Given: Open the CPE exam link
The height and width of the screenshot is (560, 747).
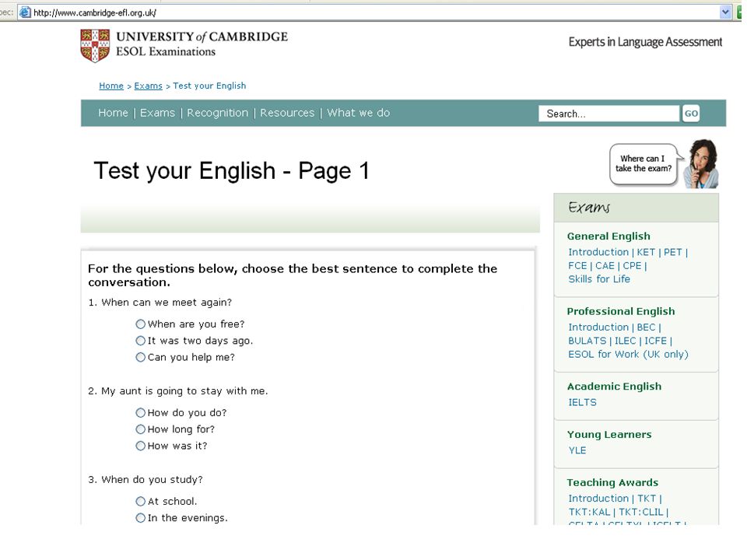Looking at the screenshot, I should [632, 266].
